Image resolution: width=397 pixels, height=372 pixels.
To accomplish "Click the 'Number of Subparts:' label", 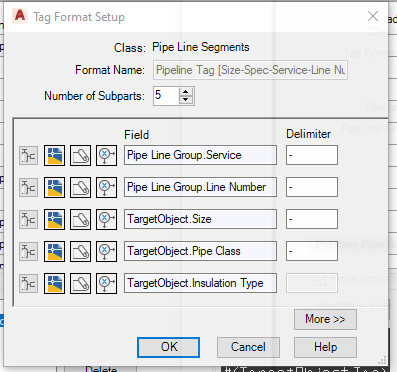I will (95, 96).
